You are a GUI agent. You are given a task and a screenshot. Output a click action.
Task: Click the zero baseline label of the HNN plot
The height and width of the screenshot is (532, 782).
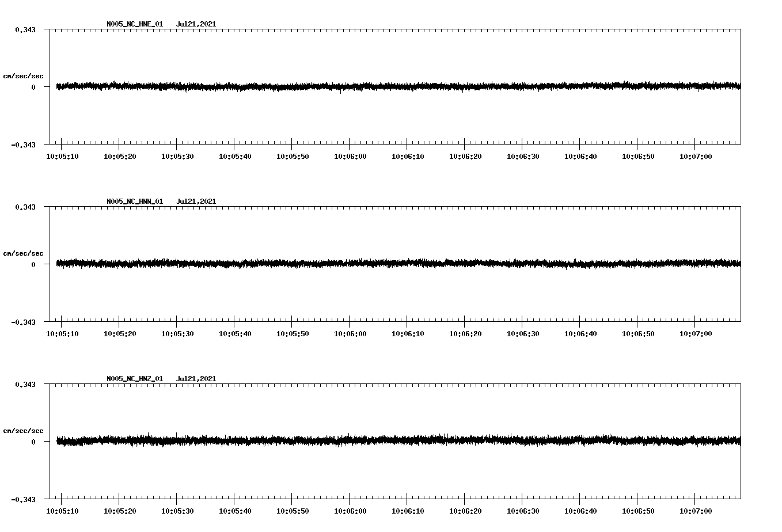(33, 265)
